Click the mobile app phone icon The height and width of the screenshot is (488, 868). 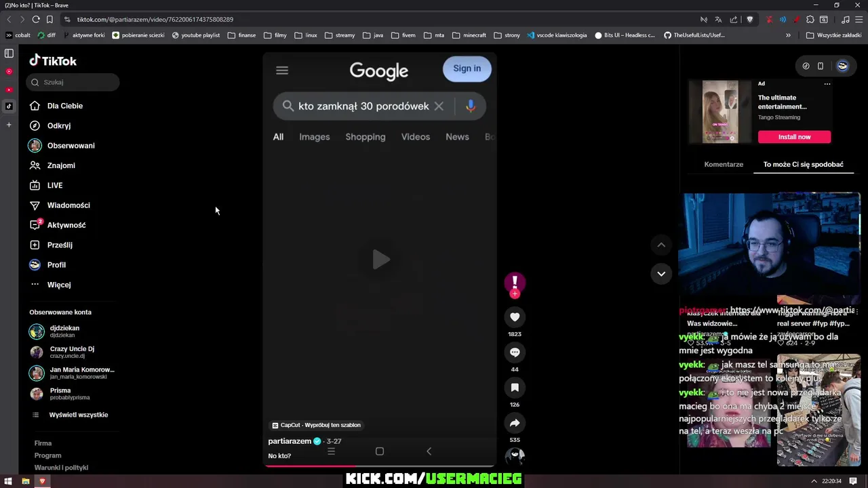(x=821, y=66)
